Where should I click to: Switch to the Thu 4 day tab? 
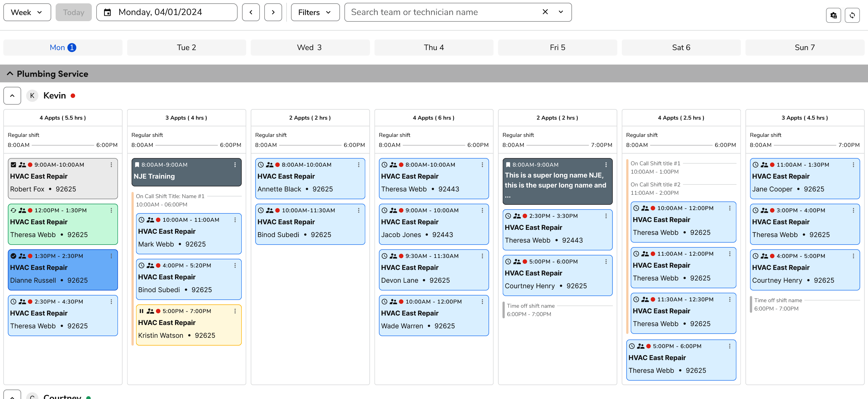click(433, 48)
